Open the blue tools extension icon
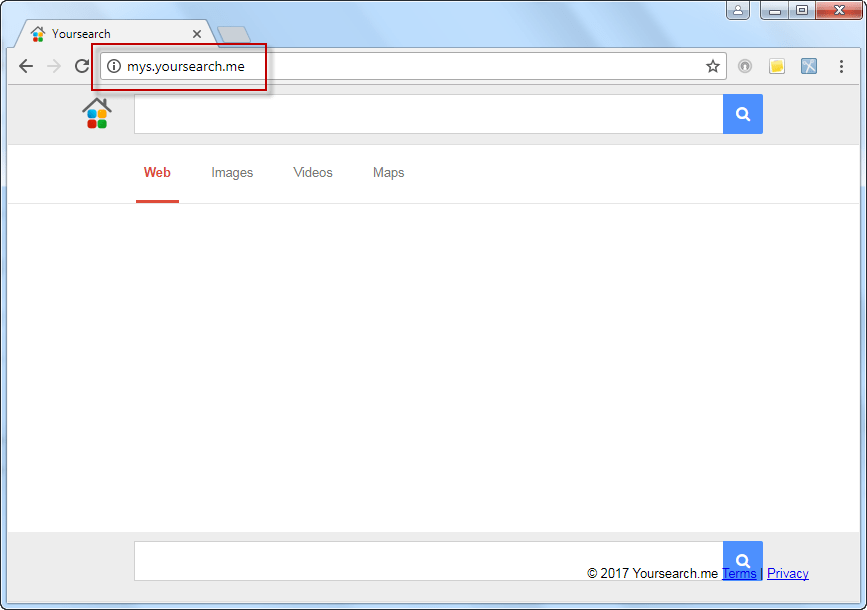Viewport: 867px width, 610px height. coord(809,66)
